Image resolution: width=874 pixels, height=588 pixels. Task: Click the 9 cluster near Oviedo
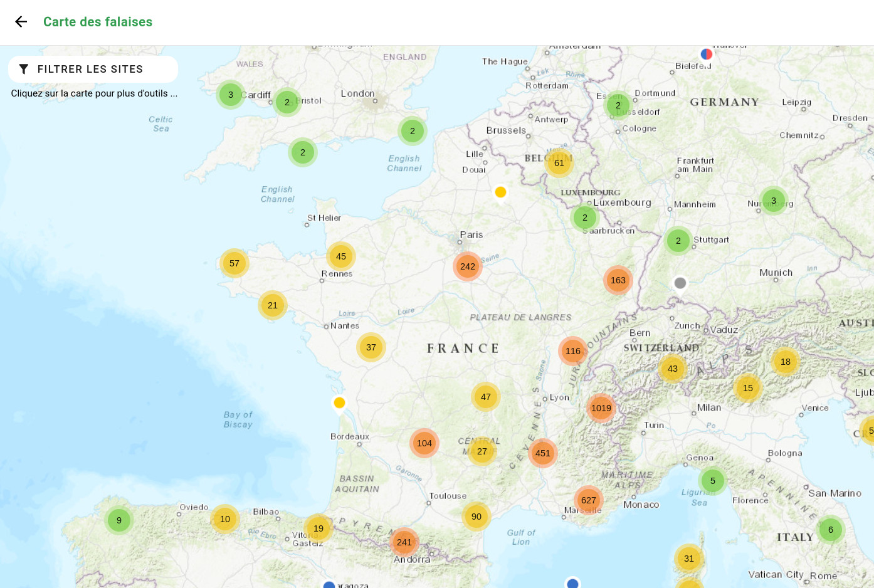tap(119, 520)
